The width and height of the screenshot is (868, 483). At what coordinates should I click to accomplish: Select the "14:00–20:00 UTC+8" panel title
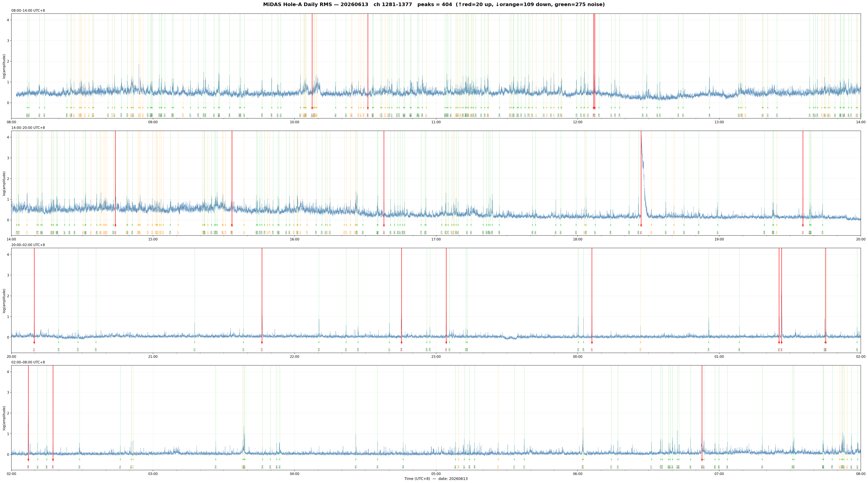click(28, 128)
